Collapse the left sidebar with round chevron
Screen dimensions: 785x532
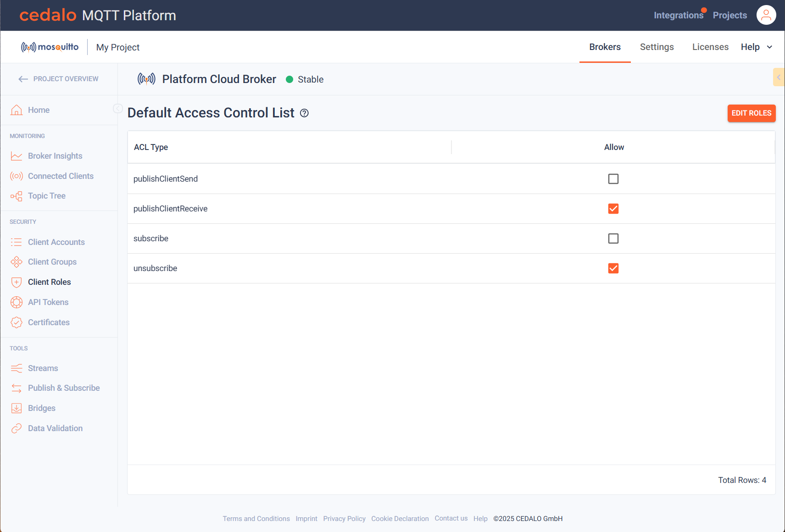[118, 108]
